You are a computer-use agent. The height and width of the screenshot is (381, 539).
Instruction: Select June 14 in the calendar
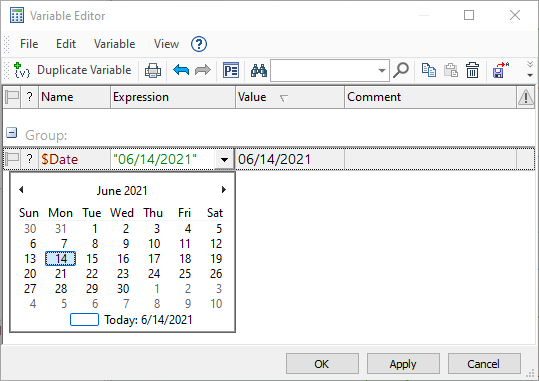(60, 259)
